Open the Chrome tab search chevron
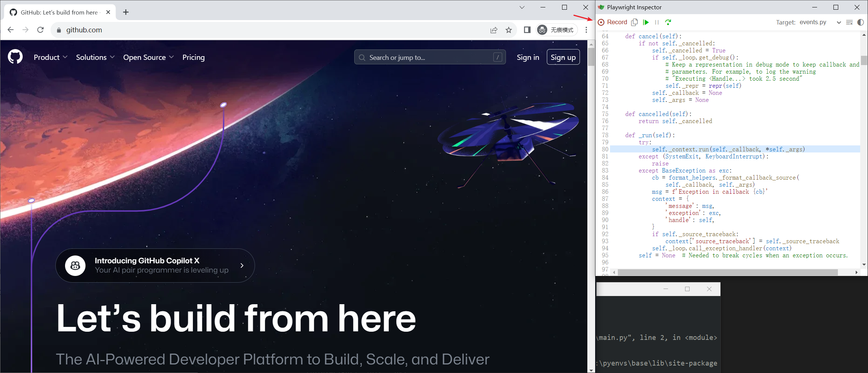Screen dimensions: 868x373 (522, 7)
